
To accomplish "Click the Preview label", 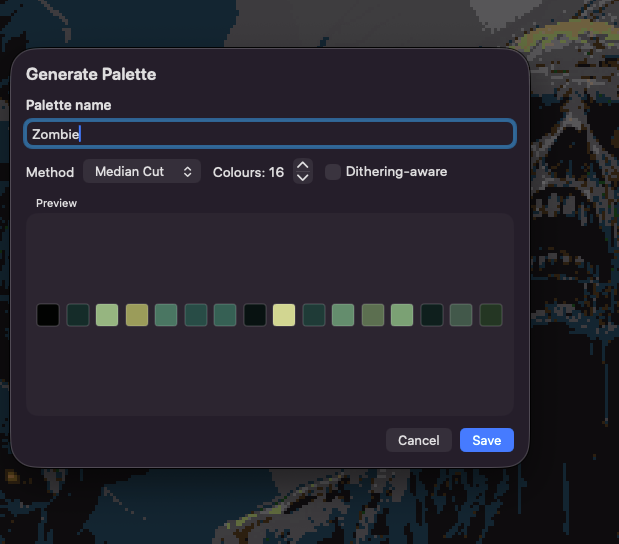I will 56,203.
